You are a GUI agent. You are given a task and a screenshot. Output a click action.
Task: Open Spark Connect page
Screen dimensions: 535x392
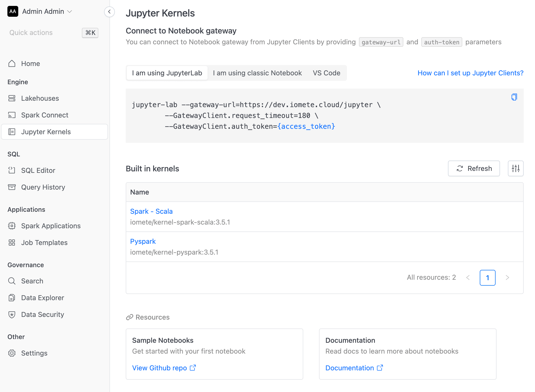pos(45,115)
